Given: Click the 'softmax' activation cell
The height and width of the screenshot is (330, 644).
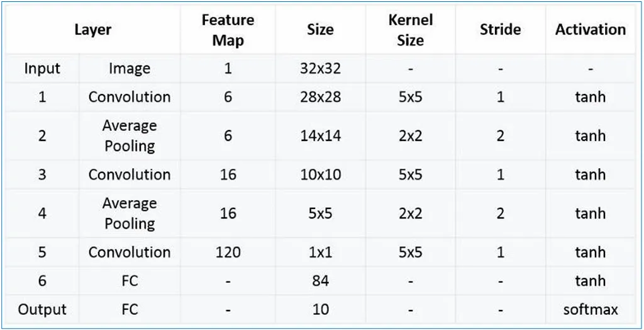Looking at the screenshot, I should 590,310.
